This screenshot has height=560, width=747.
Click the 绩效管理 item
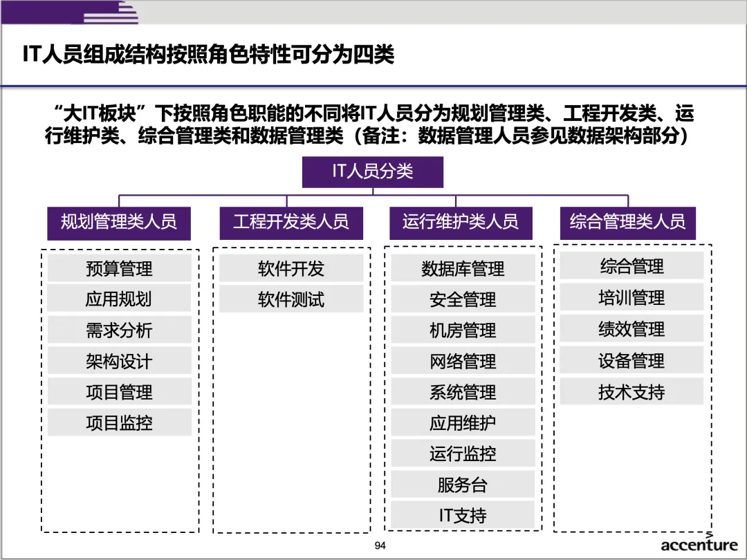point(631,328)
